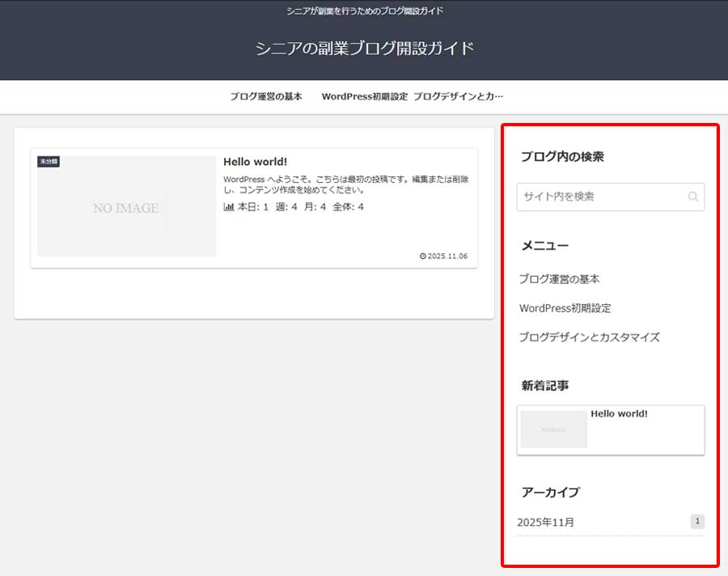
Task: Select ブログ運営の基本 in the sidebar メニュー
Action: 560,278
